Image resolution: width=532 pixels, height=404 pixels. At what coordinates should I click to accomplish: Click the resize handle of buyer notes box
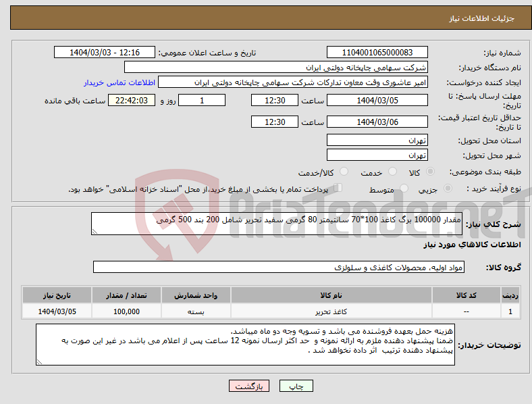39,362
